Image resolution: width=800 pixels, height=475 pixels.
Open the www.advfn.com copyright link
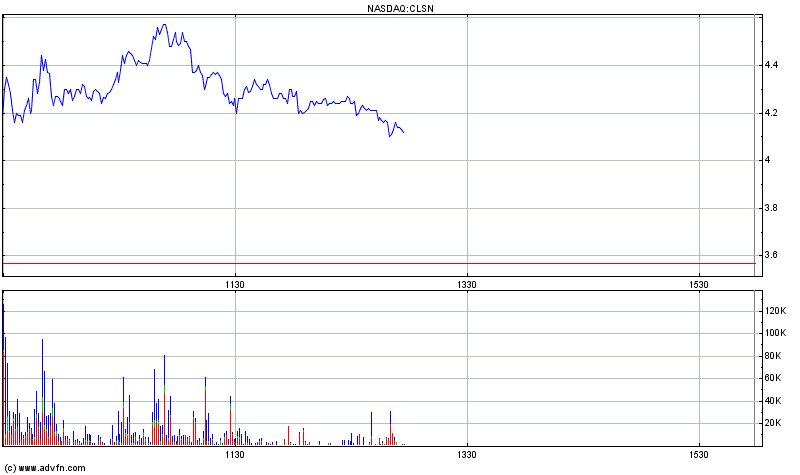point(45,467)
